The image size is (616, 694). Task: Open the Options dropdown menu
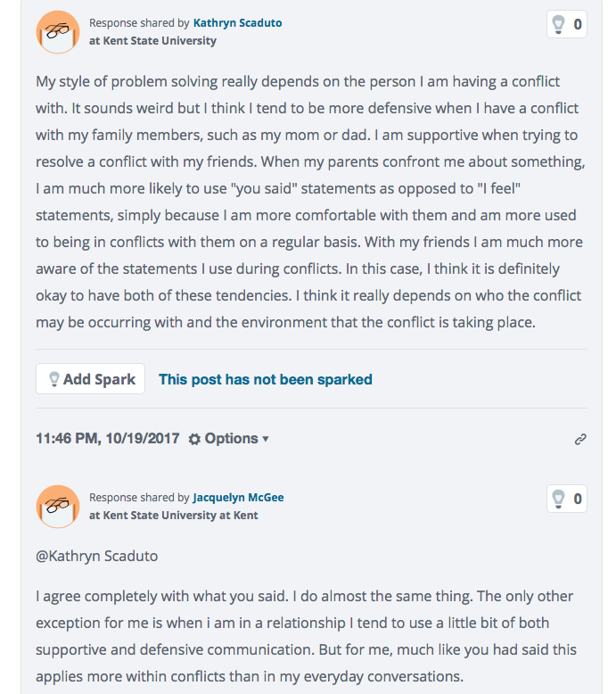tap(228, 439)
